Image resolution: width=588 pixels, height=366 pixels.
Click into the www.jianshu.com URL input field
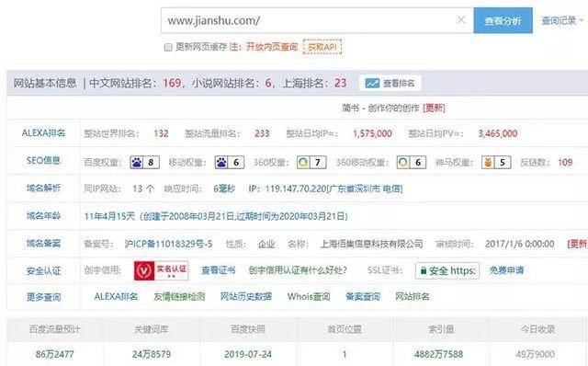308,20
